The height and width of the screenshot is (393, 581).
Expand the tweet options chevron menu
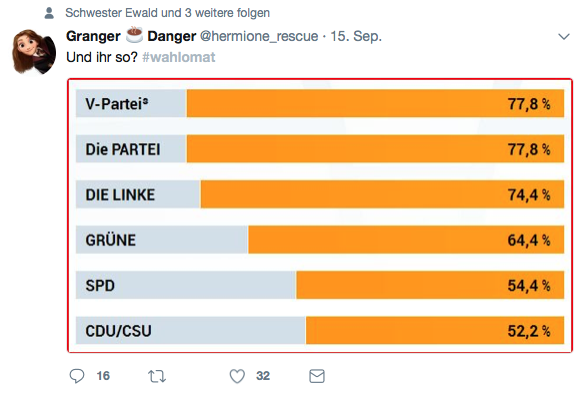click(x=564, y=36)
